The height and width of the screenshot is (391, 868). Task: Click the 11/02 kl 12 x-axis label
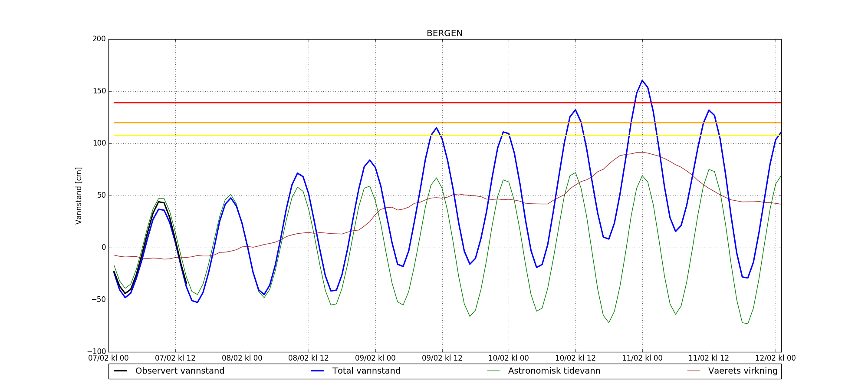(709, 358)
